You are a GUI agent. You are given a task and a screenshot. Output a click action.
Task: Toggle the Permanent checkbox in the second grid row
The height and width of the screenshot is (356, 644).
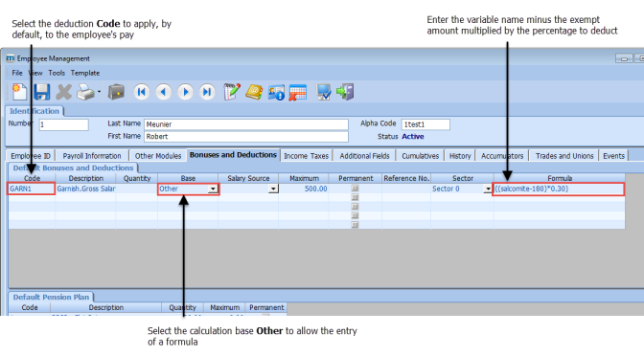pos(355,197)
